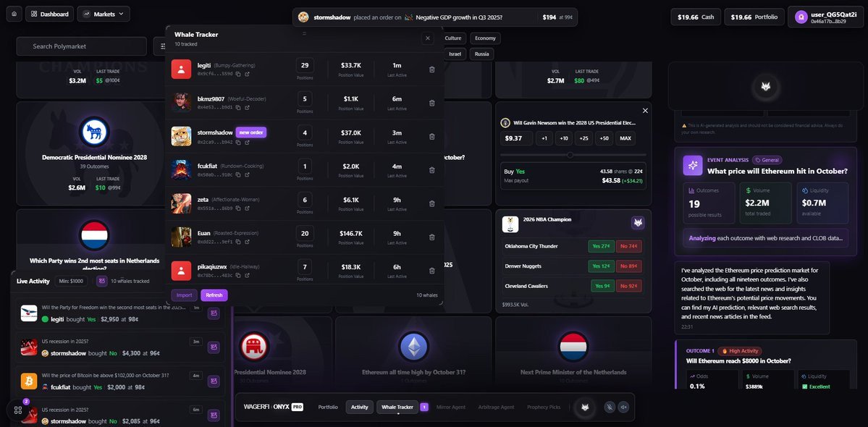Image resolution: width=868 pixels, height=427 pixels.
Task: Expand the Markets dropdown menu
Action: 104,14
